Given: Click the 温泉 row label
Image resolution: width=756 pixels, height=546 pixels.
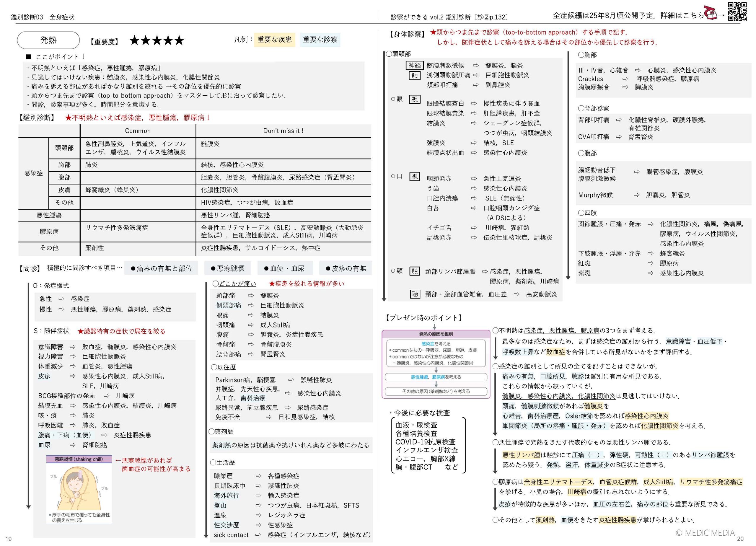Looking at the screenshot, I should pos(220,515).
